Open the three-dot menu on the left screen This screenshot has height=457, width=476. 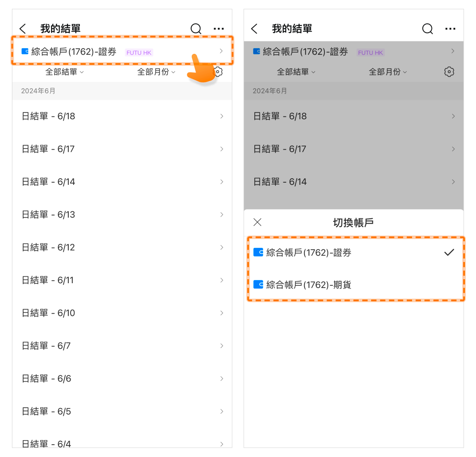coord(219,29)
